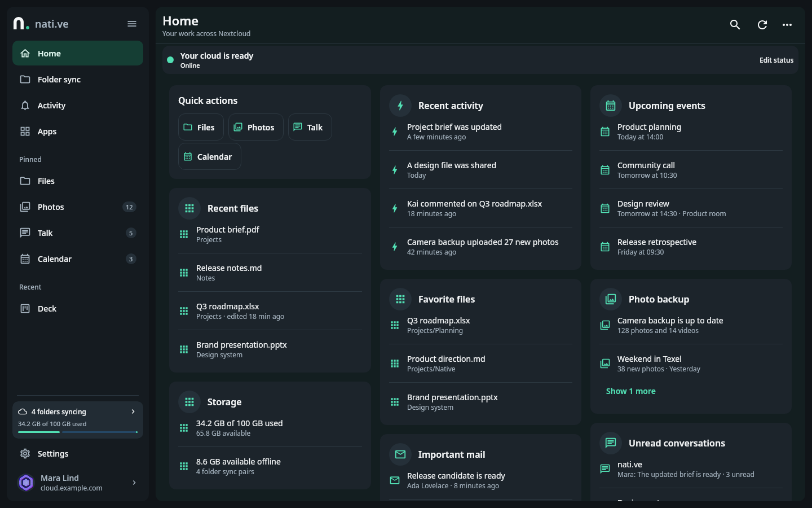Click the cloud icon beside 4 folders syncing

coord(23,411)
